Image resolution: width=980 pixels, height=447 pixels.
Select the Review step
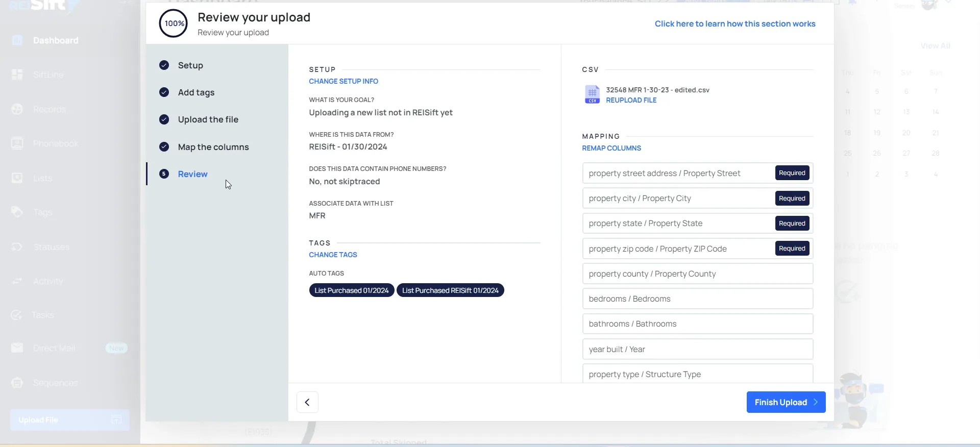192,174
